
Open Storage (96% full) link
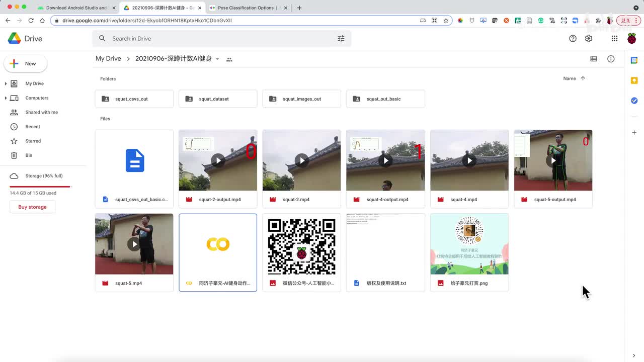coord(43,176)
